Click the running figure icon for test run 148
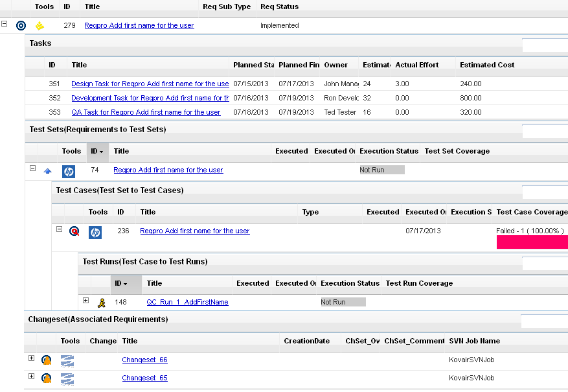 click(x=101, y=302)
